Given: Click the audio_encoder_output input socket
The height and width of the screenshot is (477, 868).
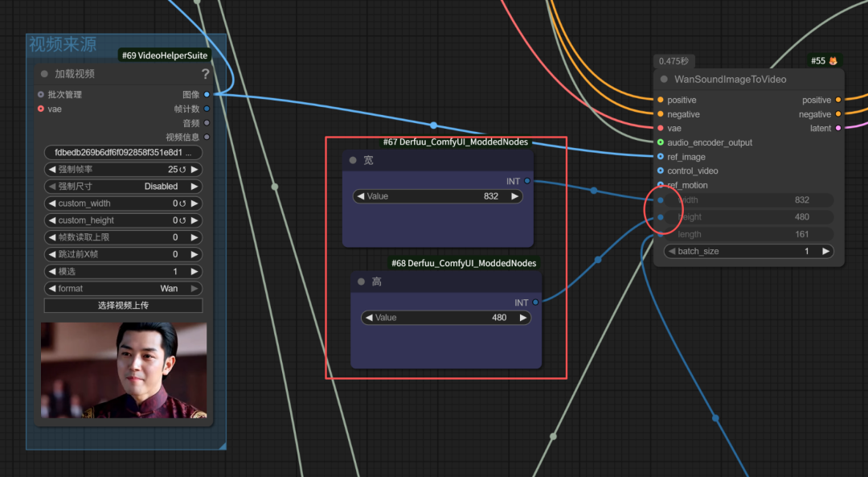Looking at the screenshot, I should [661, 142].
